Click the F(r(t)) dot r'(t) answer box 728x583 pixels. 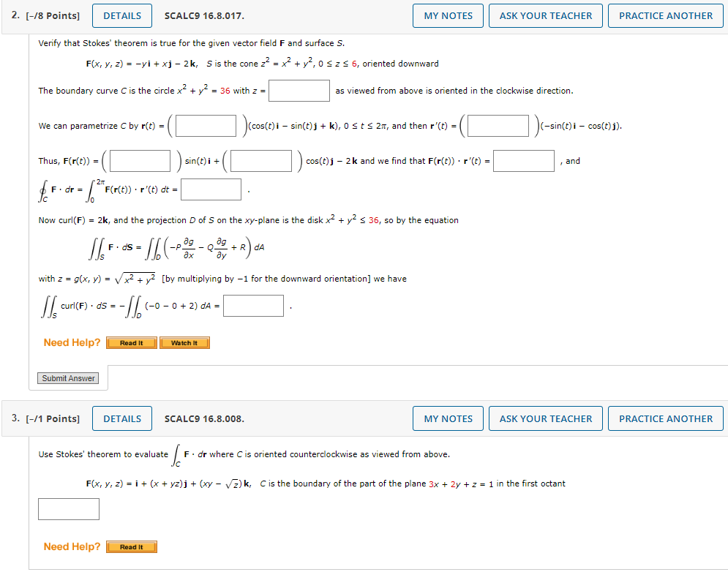click(x=525, y=160)
